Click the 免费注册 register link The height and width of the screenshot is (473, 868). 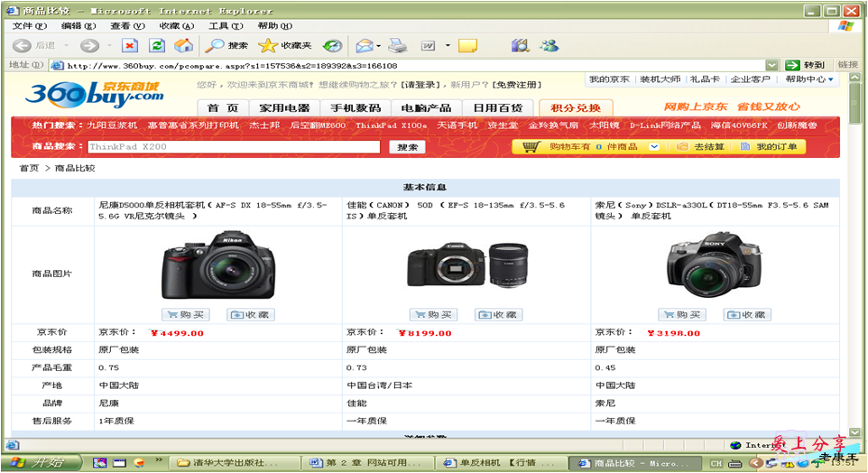[x=517, y=85]
